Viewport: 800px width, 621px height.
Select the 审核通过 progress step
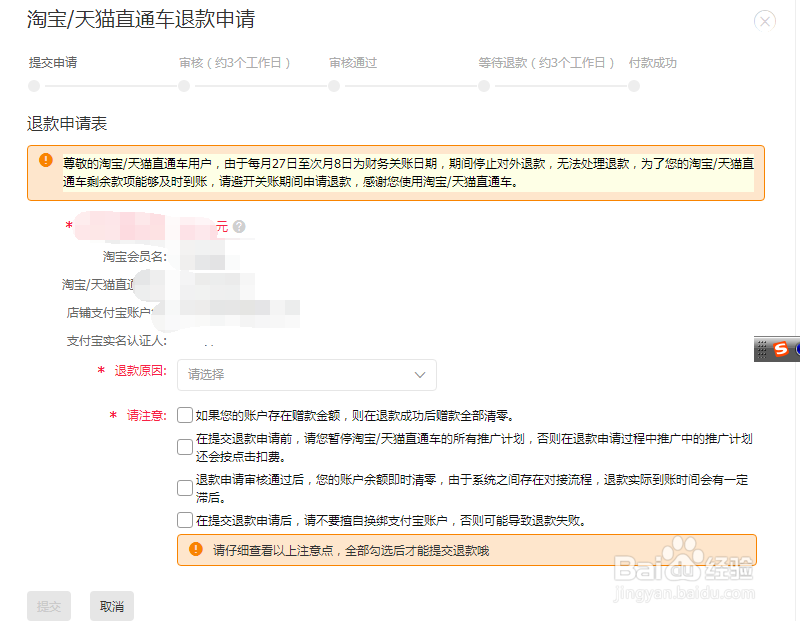353,63
